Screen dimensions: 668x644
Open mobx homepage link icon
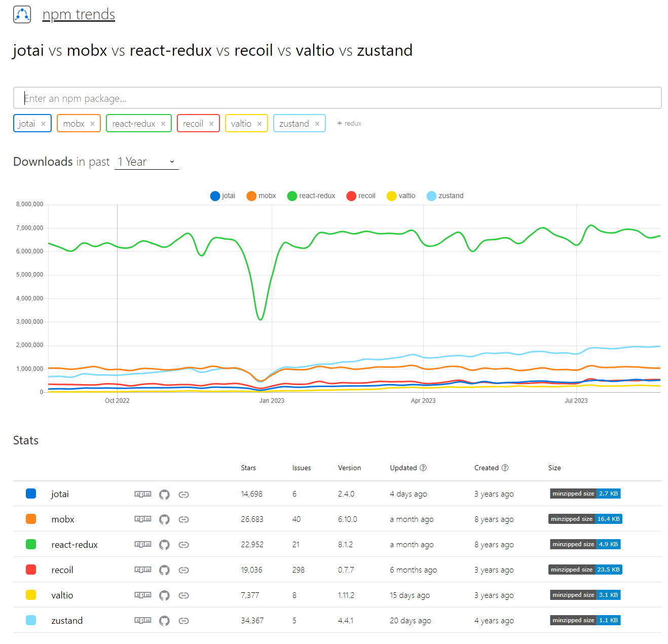[x=184, y=520]
